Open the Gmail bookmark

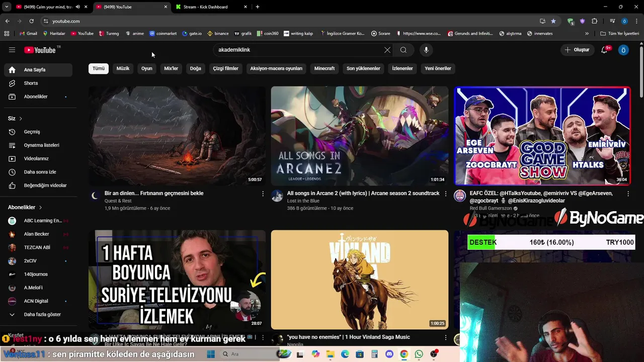click(x=28, y=33)
